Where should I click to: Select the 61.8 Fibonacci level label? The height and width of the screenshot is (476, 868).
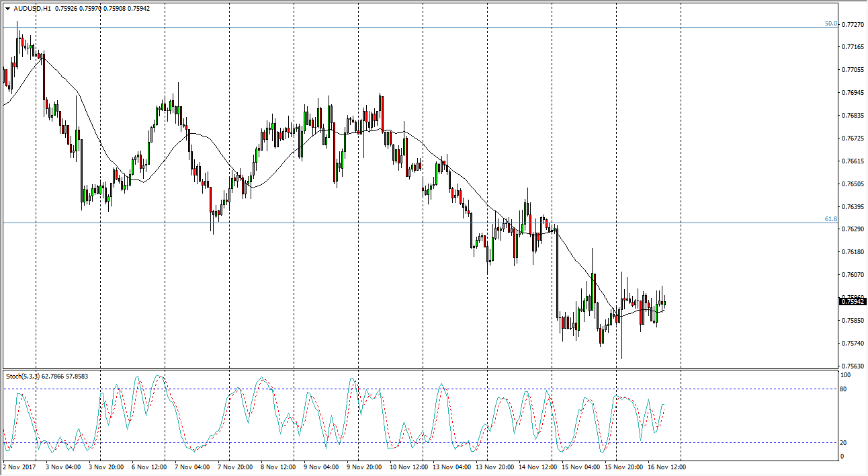[x=831, y=219]
